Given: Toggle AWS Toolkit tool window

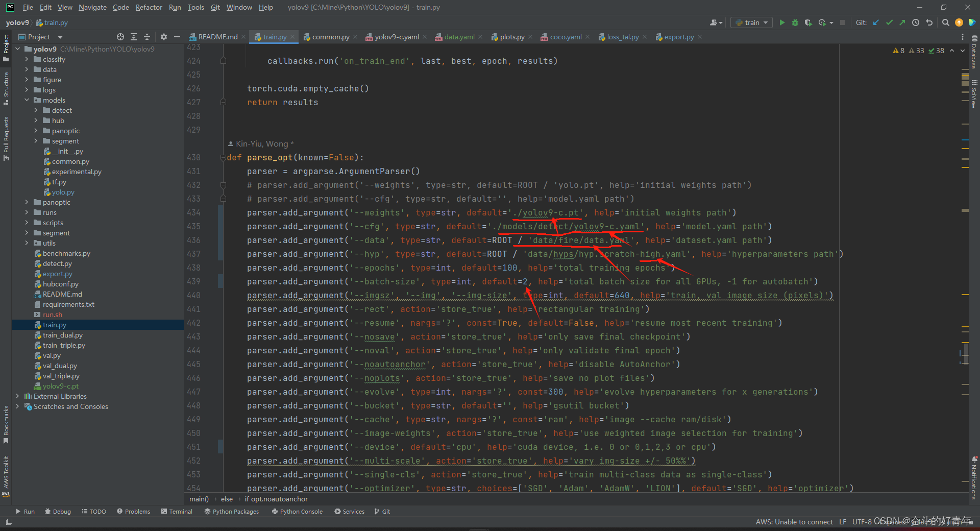Looking at the screenshot, I should click(6, 475).
